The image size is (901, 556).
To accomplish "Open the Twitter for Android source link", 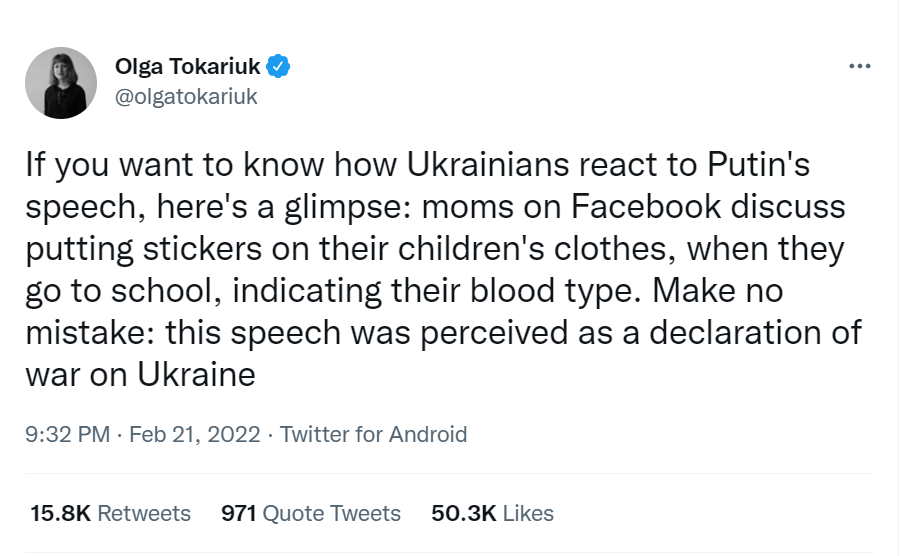I will pos(373,434).
